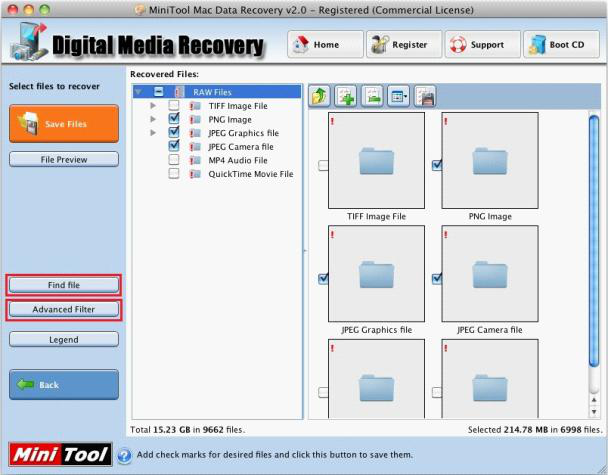Select the JPEG Camera file tree label
The image size is (608, 475).
[241, 147]
